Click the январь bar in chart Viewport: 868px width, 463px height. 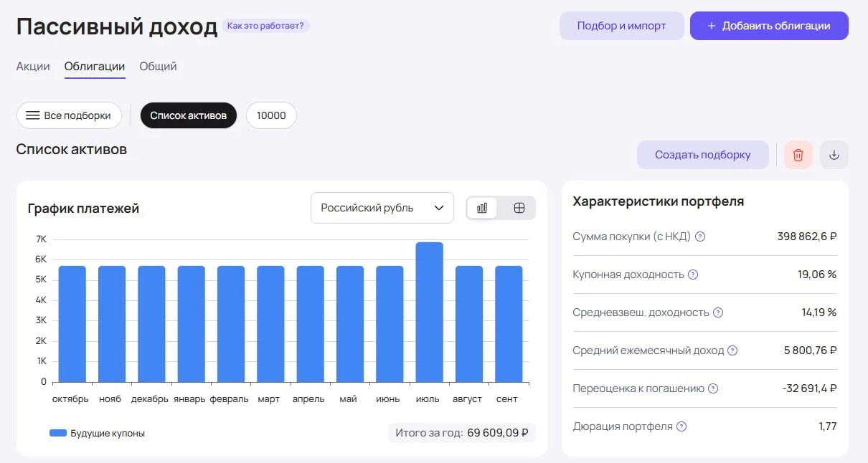click(x=192, y=324)
